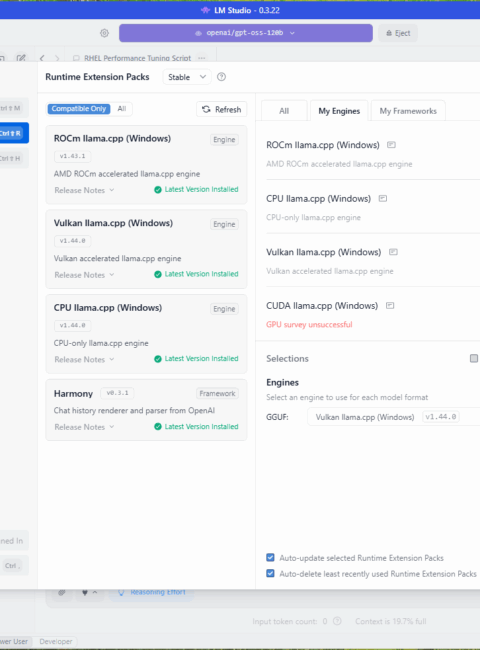Click the Engine tag on the ROCm card
The height and width of the screenshot is (650, 480).
click(x=224, y=140)
